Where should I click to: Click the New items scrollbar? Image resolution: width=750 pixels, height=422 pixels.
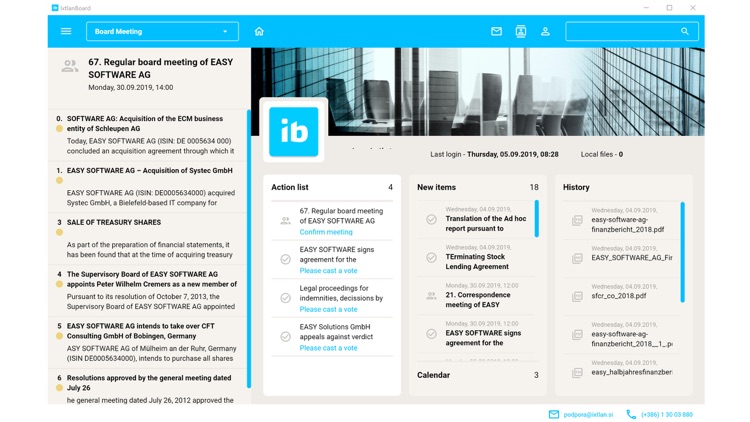537,219
